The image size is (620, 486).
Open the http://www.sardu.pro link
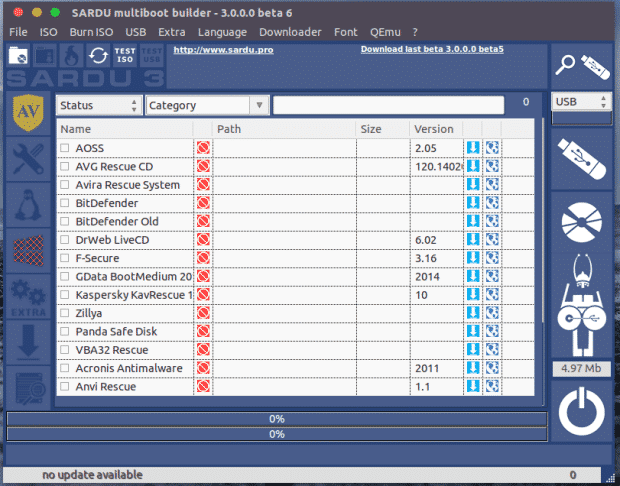click(x=223, y=50)
